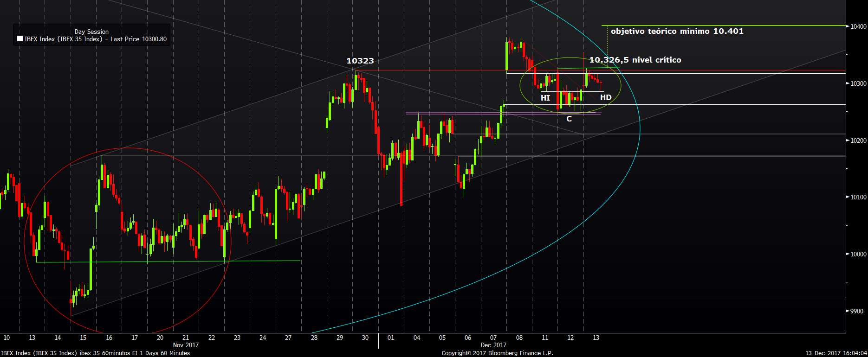Select date label 10 on the time axis
This screenshot has height=357, width=868.
(x=6, y=338)
